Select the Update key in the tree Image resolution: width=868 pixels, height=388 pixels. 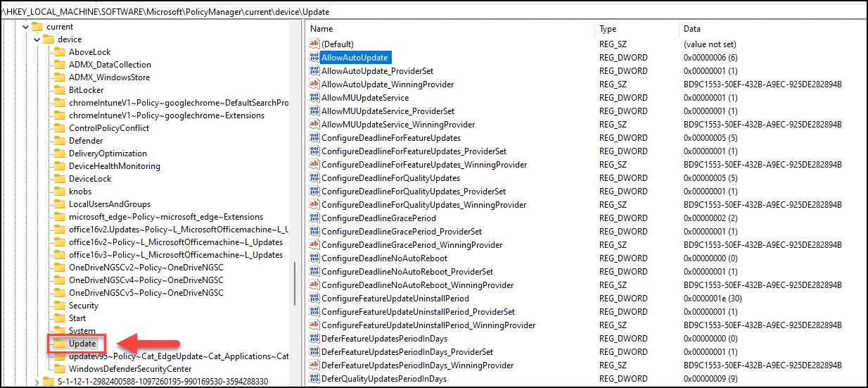82,344
